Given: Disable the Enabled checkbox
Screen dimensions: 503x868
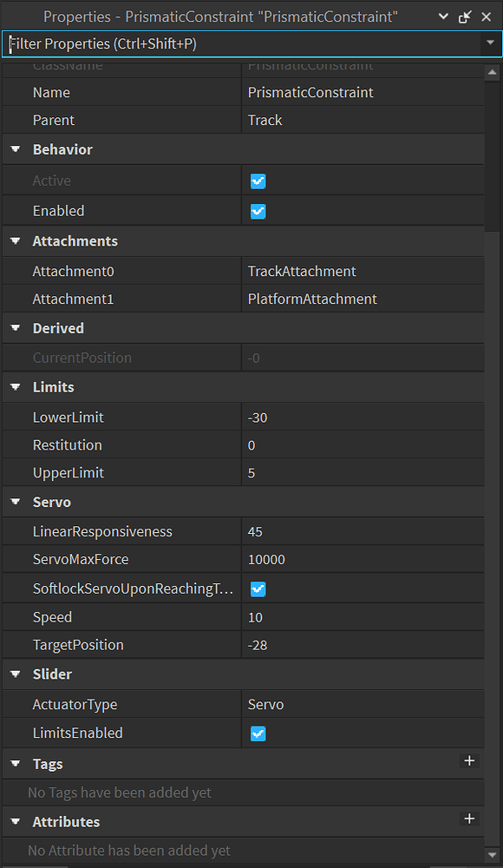Looking at the screenshot, I should pyautogui.click(x=258, y=210).
